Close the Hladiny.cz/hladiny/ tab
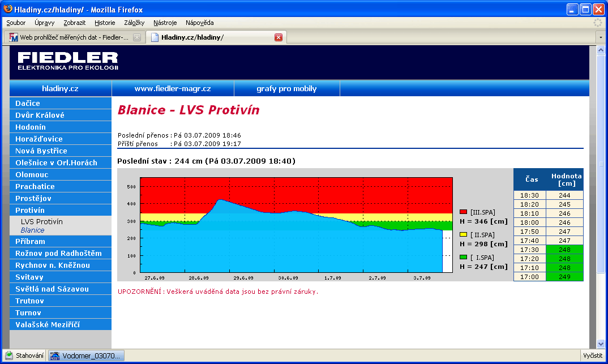The height and width of the screenshot is (364, 608). 279,37
